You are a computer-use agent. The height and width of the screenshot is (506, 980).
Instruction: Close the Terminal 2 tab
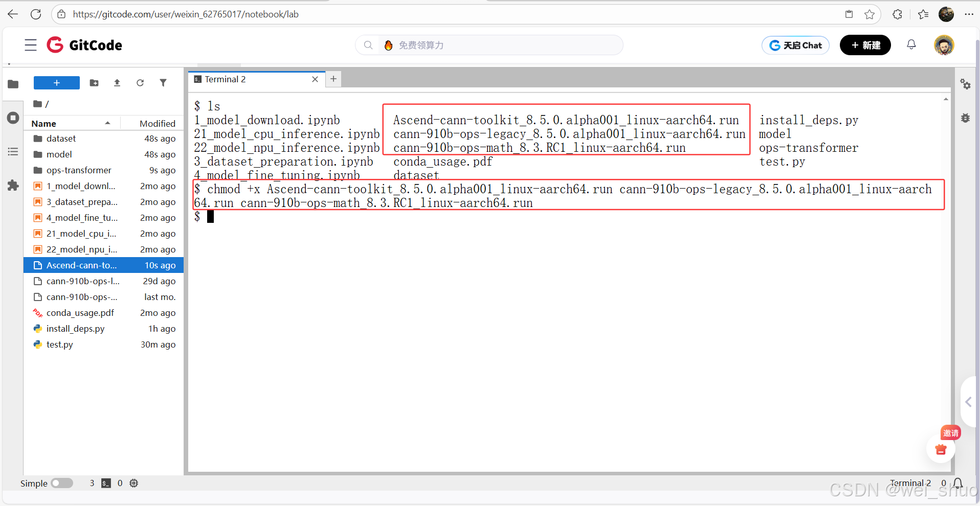[315, 79]
